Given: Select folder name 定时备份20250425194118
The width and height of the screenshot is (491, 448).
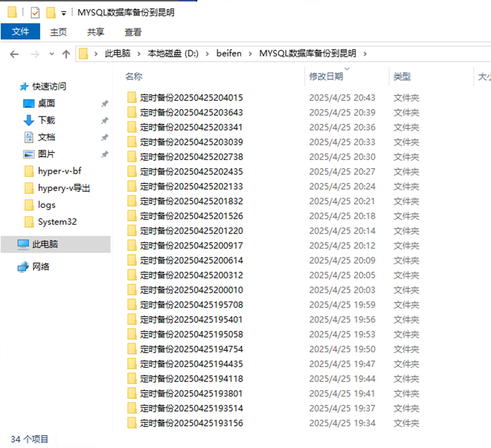Looking at the screenshot, I should tap(191, 379).
